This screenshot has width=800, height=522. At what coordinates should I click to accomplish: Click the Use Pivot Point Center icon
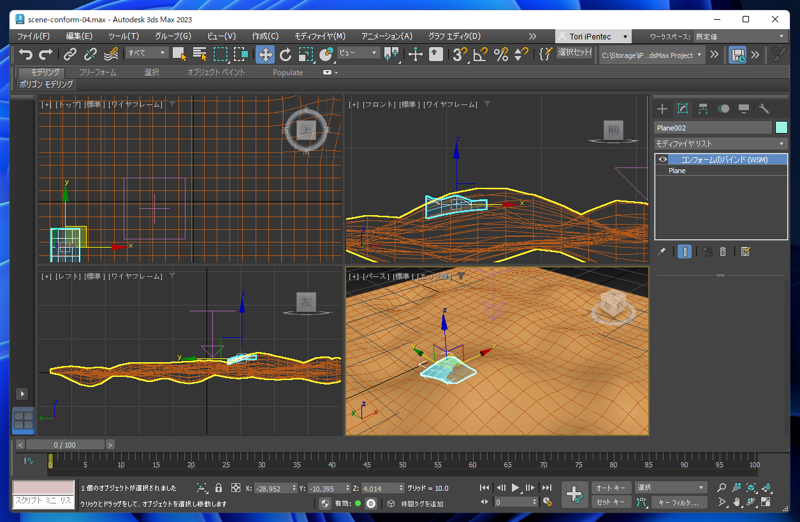(x=391, y=54)
